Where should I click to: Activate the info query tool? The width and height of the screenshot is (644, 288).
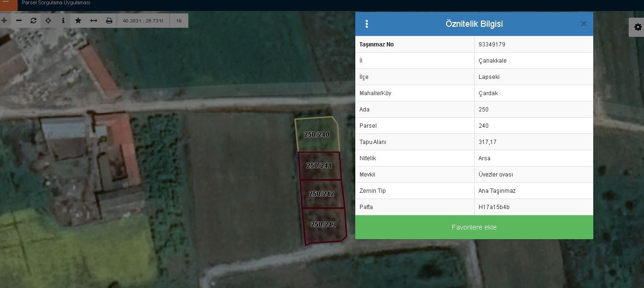coord(63,21)
